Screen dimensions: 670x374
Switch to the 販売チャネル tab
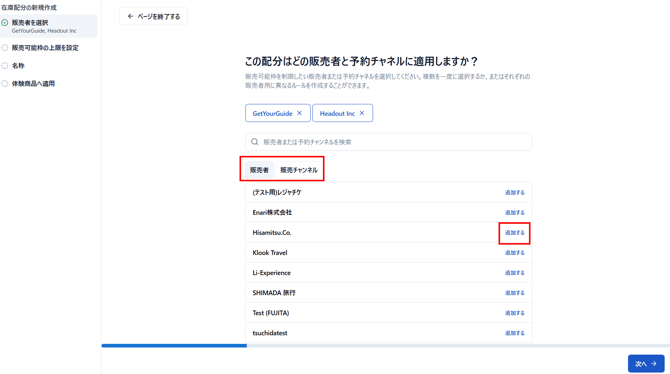(299, 170)
